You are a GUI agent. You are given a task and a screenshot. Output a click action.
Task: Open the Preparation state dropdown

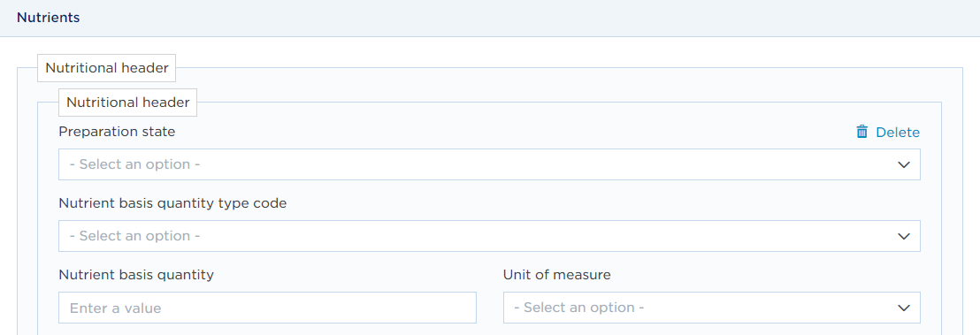pyautogui.click(x=489, y=164)
